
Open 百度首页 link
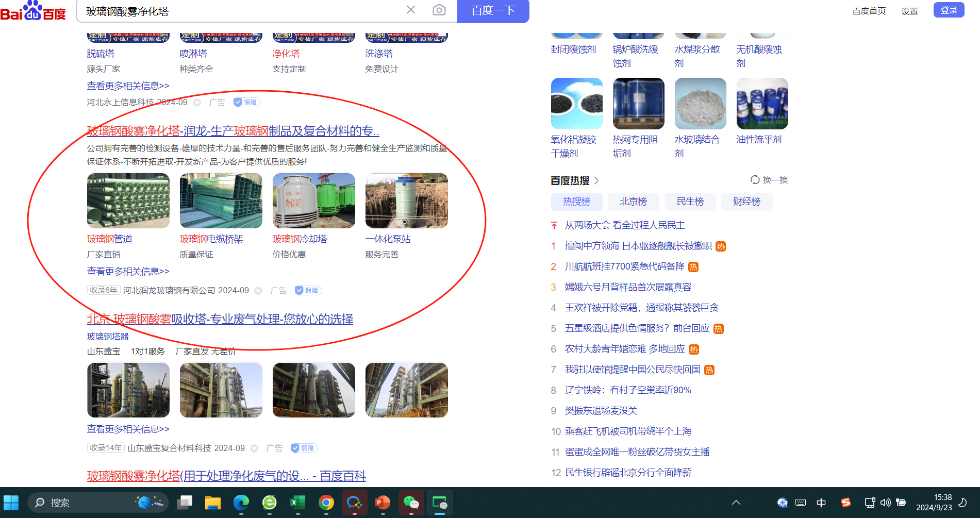869,11
